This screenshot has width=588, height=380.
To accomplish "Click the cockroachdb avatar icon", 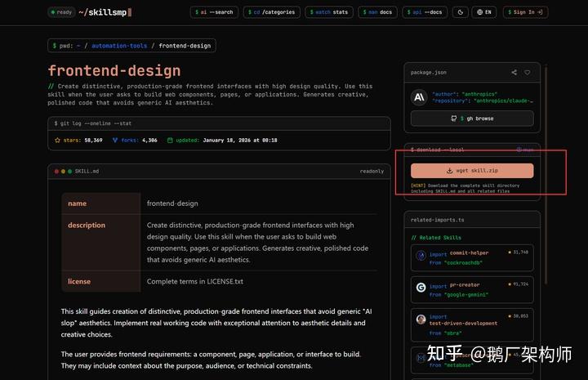I will (x=421, y=256).
